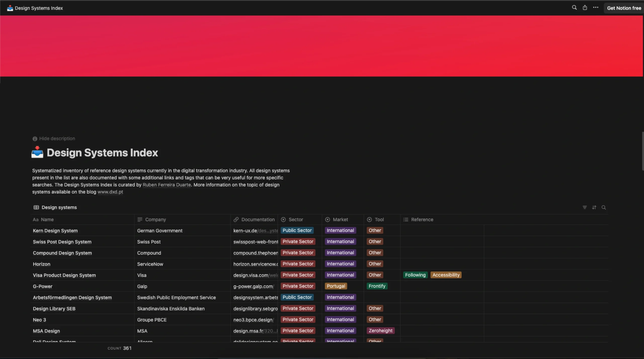Open Reference column header menu

[442, 219]
